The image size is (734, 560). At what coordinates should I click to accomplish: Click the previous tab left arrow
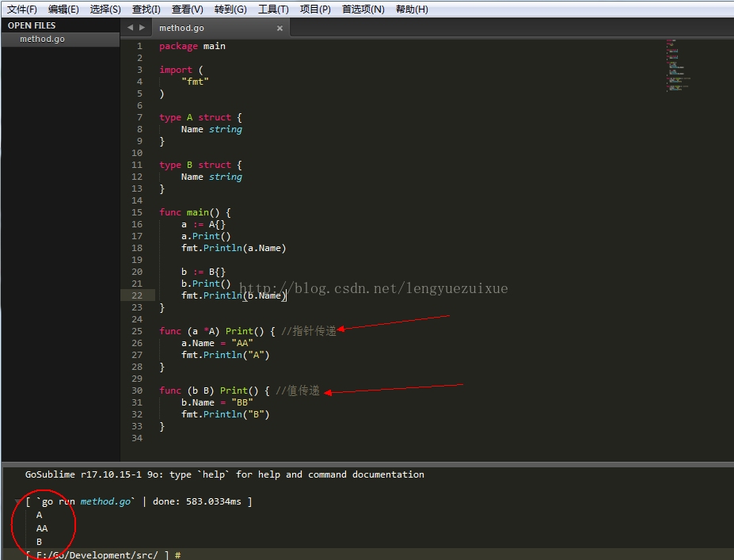pyautogui.click(x=130, y=28)
